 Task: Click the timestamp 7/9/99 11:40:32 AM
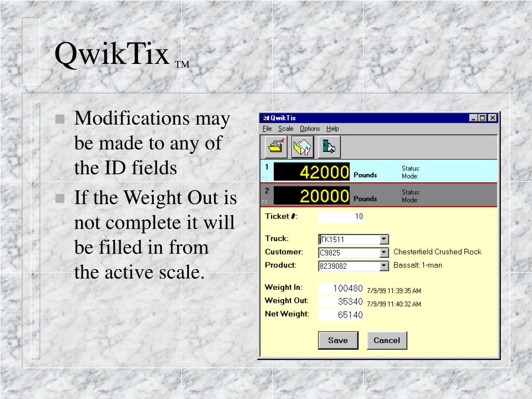[x=394, y=304]
